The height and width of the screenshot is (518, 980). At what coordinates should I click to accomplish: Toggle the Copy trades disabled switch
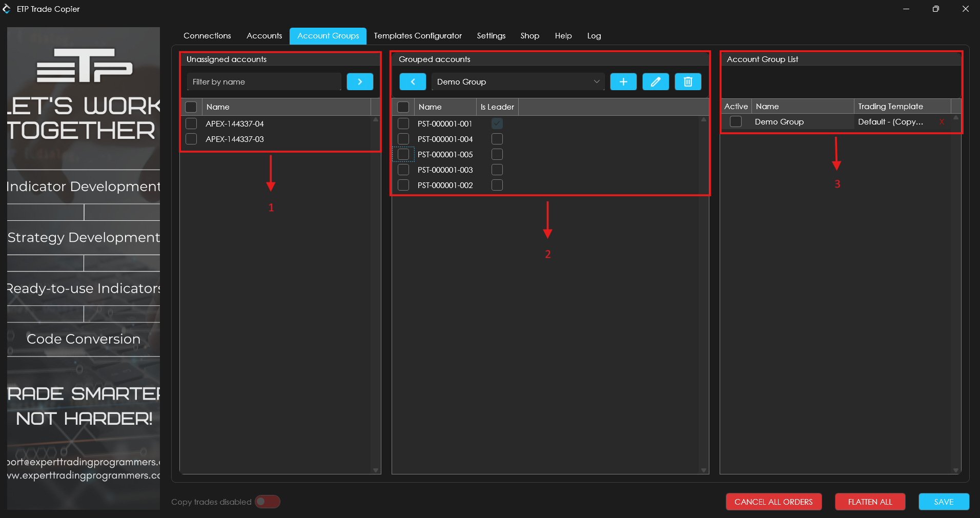(267, 502)
